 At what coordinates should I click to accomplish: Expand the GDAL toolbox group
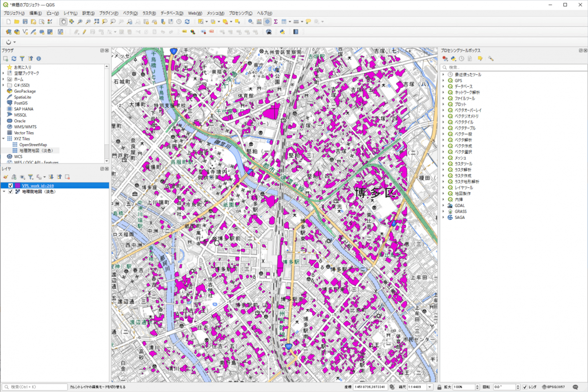coord(444,205)
